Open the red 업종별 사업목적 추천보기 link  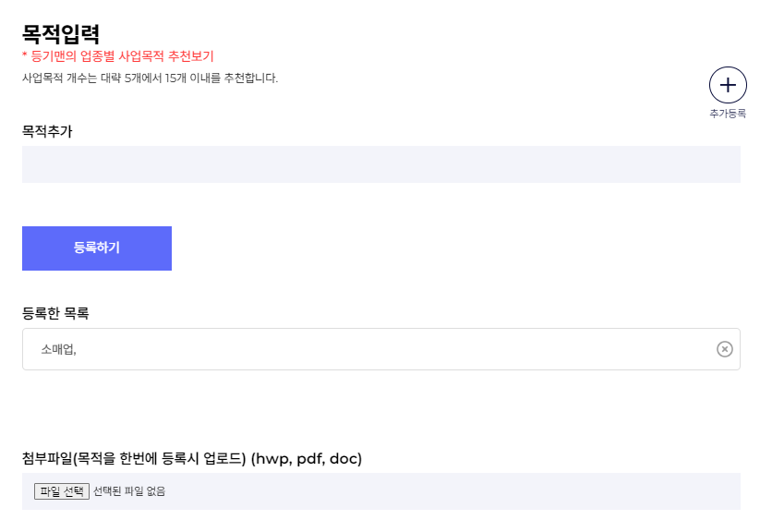pos(123,56)
